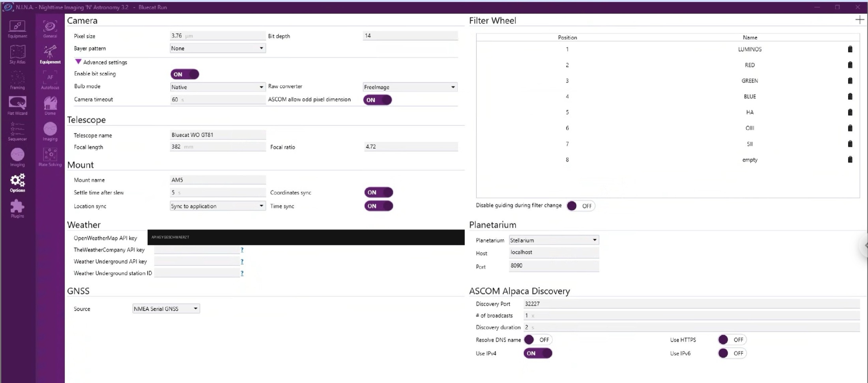
Task: Click the Mount name field
Action: [218, 180]
